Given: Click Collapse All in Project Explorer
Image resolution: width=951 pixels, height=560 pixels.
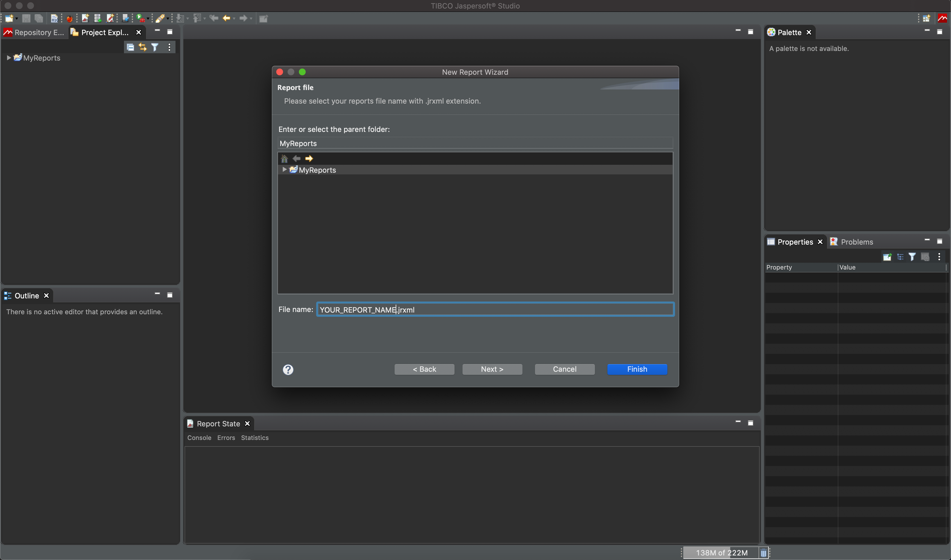Looking at the screenshot, I should (x=130, y=47).
